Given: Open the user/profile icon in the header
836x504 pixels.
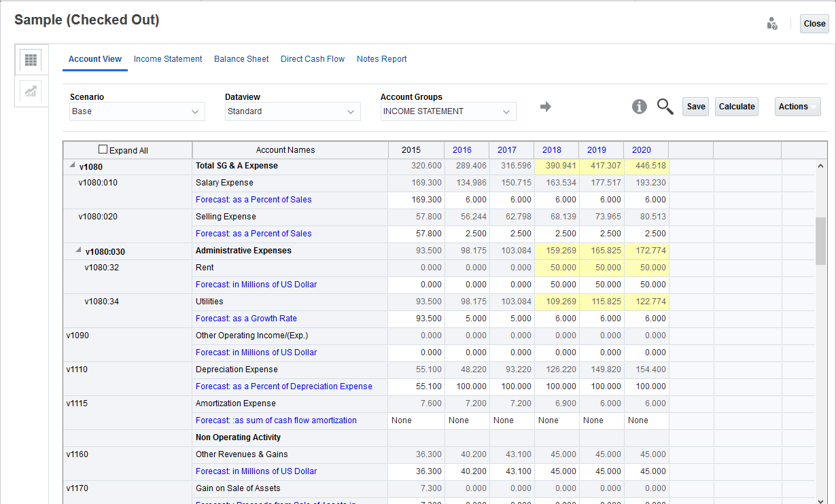Looking at the screenshot, I should (x=771, y=23).
